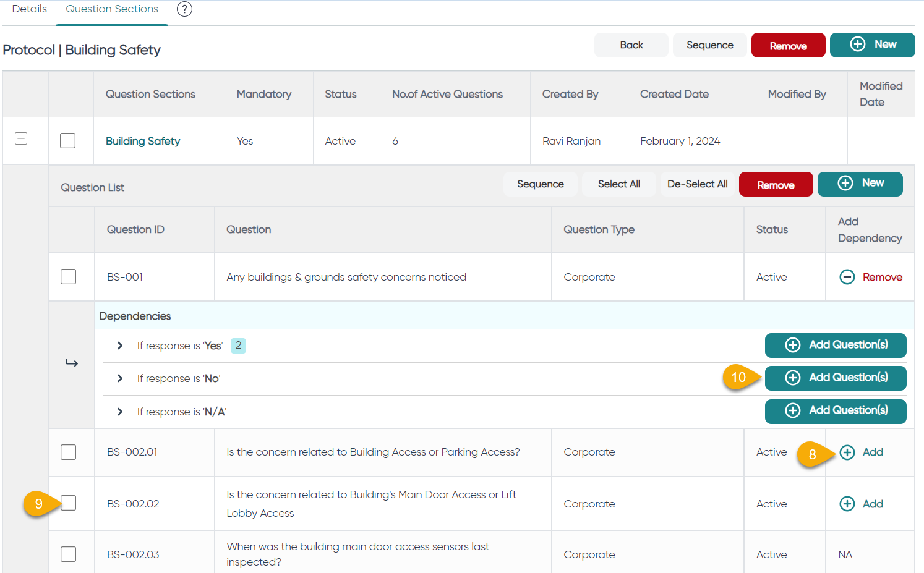Click plus circle icon in BS-002.02 row

pyautogui.click(x=847, y=504)
